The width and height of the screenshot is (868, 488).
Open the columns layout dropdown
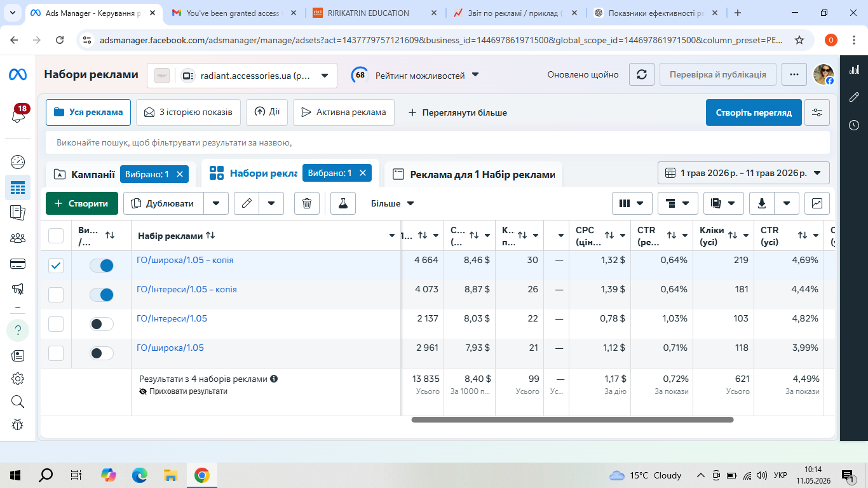point(632,203)
